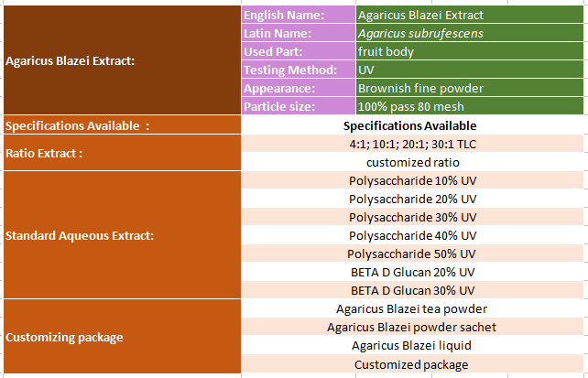Select the BETA D Glucan 20% UV cell
Image resolution: width=588 pixels, height=378 pixels.
[x=412, y=272]
